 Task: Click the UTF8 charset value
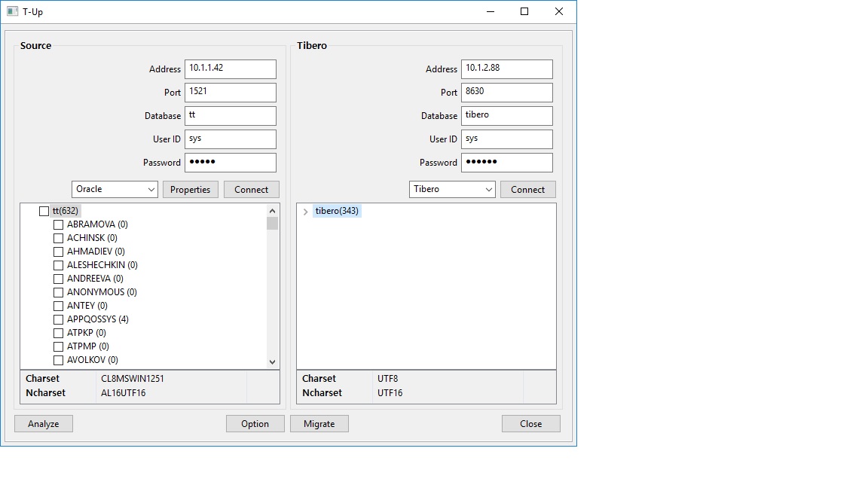(387, 379)
